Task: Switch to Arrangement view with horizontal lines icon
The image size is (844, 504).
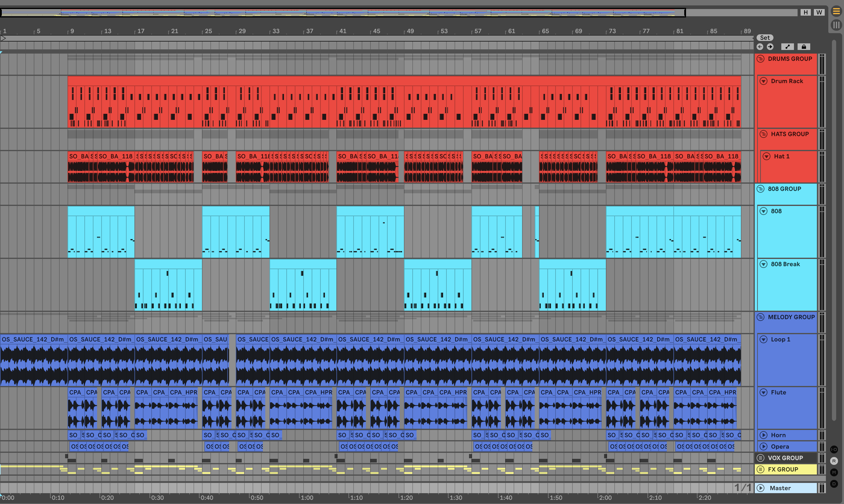Action: point(836,11)
